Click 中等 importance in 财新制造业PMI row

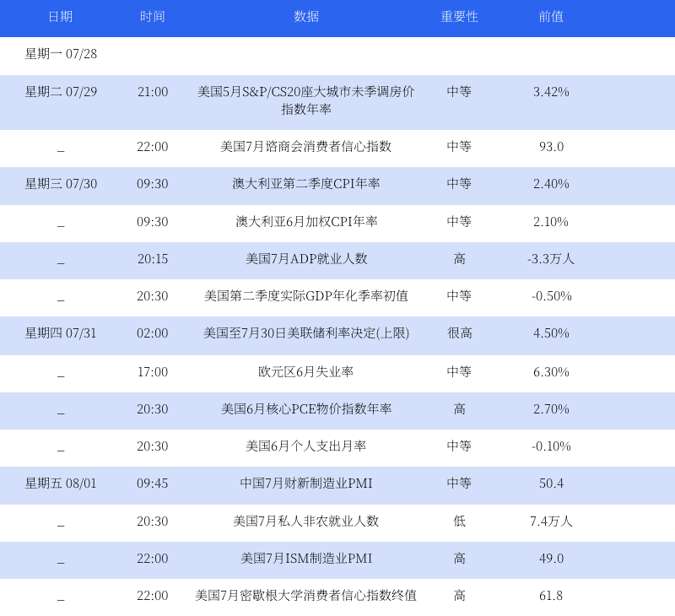click(459, 484)
